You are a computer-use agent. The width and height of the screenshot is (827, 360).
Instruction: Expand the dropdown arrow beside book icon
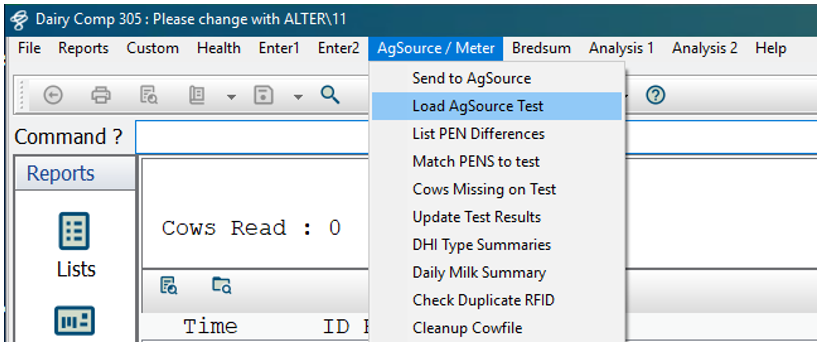point(231,96)
